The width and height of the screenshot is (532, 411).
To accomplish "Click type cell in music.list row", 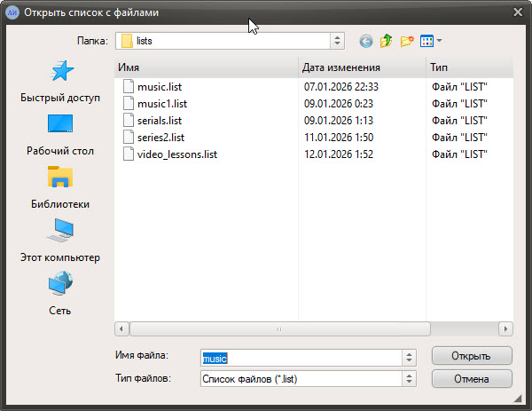I will click(459, 87).
